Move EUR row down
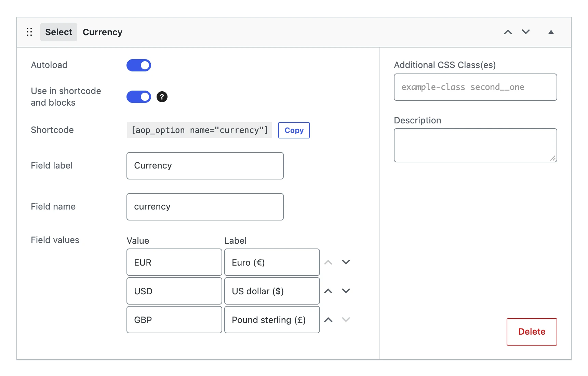The image size is (588, 376). point(346,262)
